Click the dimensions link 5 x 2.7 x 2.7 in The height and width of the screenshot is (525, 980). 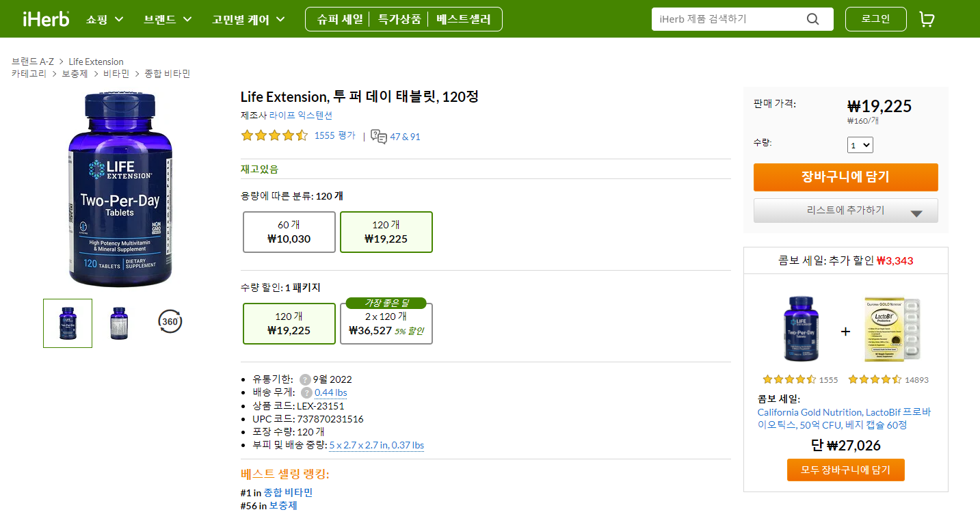[377, 445]
